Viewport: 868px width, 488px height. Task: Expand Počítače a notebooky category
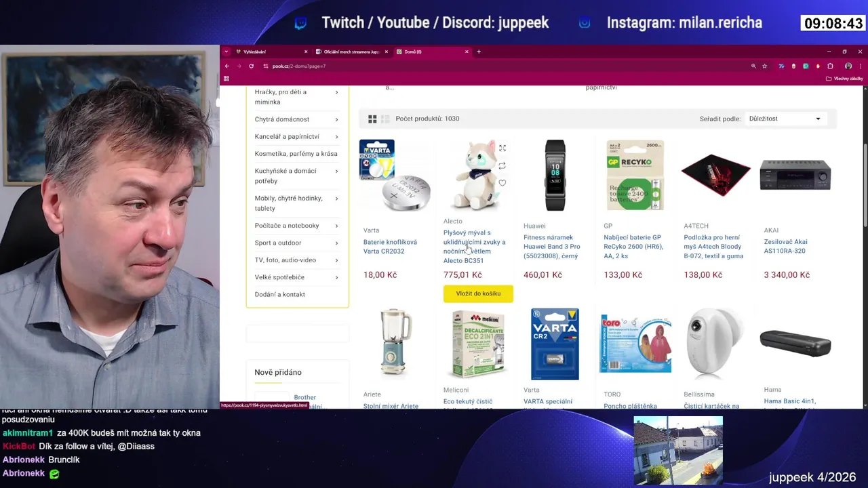coord(336,226)
